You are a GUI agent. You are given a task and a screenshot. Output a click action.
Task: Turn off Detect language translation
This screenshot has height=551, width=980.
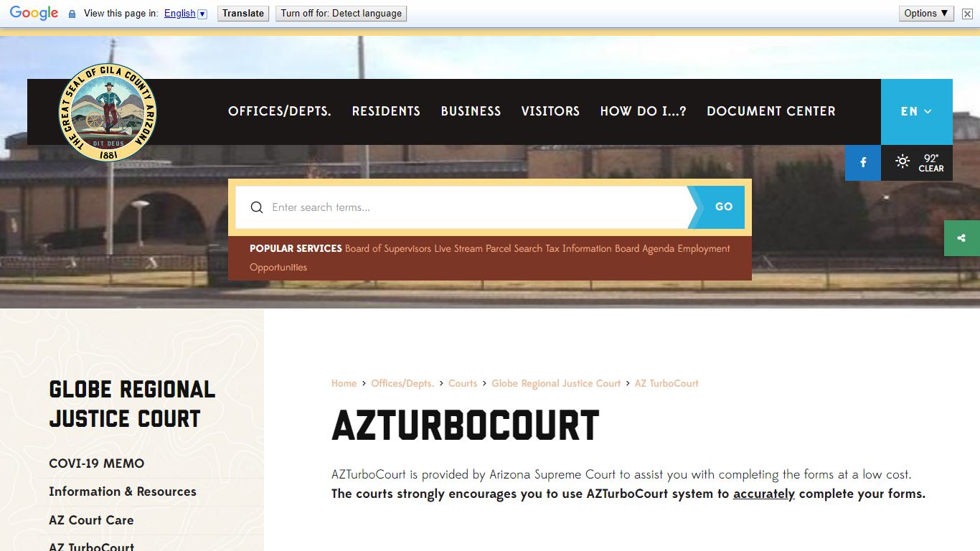341,14
